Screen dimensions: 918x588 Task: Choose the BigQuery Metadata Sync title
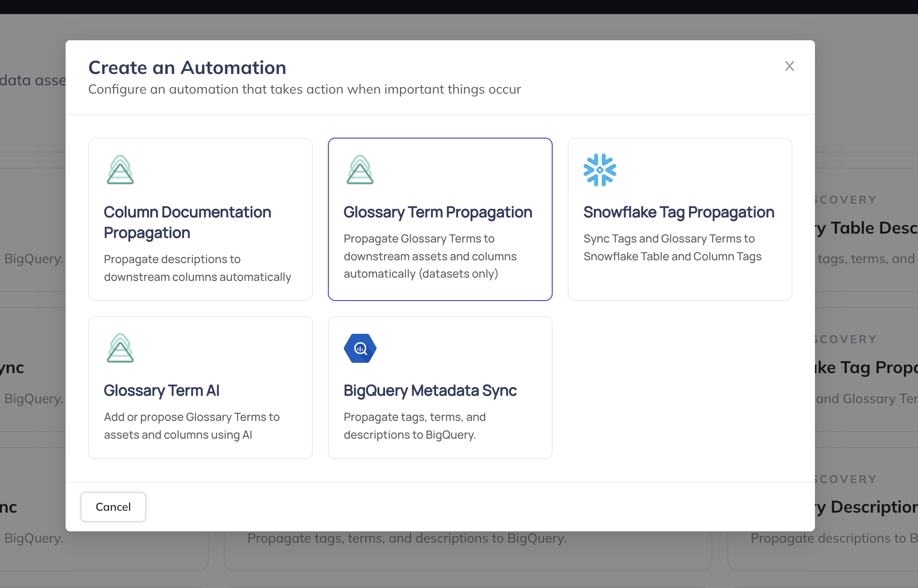tap(429, 390)
